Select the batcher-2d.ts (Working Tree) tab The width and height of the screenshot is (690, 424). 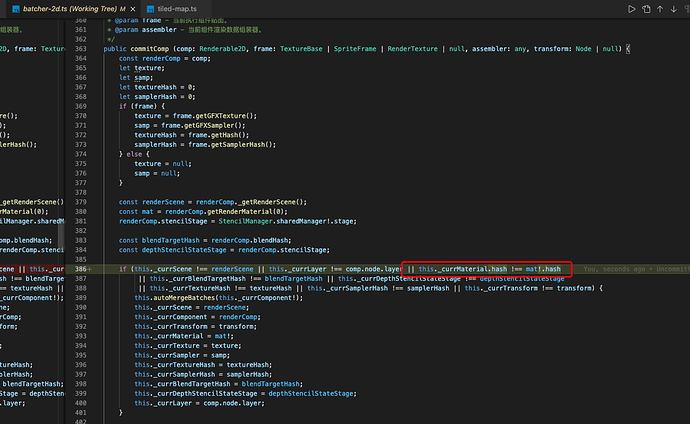tap(74, 9)
